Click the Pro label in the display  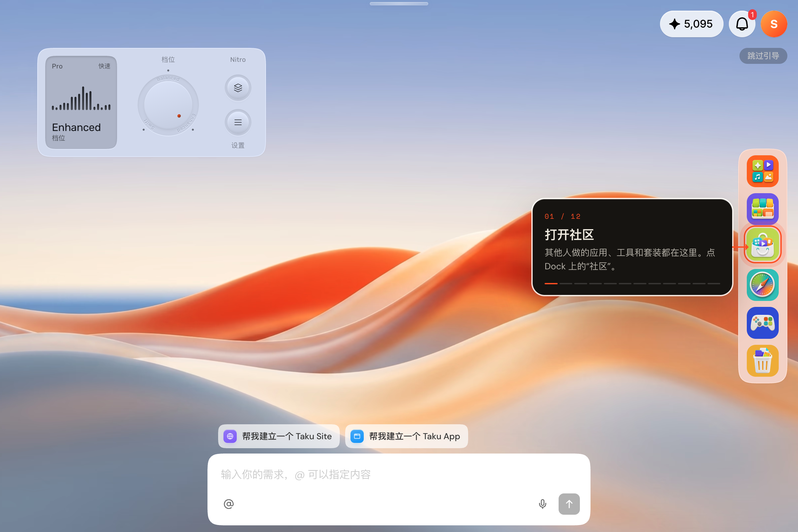pyautogui.click(x=57, y=66)
